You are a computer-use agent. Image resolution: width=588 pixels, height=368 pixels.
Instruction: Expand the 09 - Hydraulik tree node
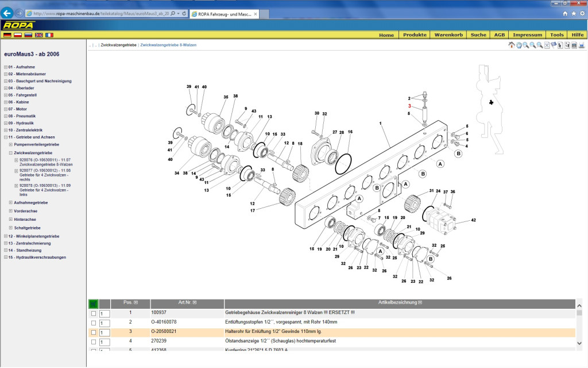pos(6,123)
